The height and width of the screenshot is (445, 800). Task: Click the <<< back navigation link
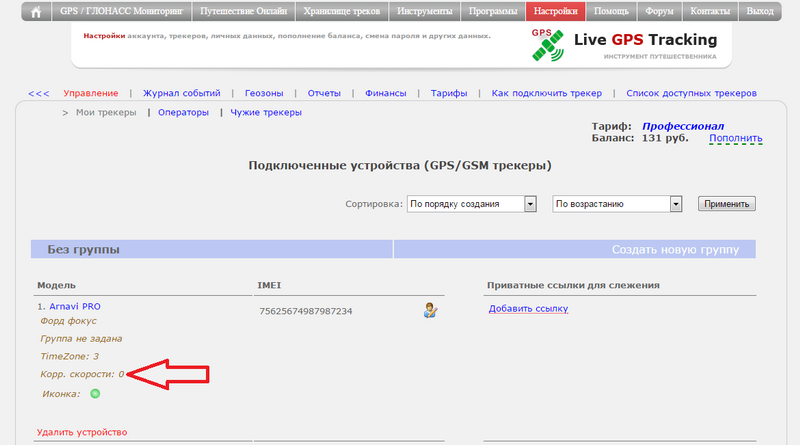39,93
